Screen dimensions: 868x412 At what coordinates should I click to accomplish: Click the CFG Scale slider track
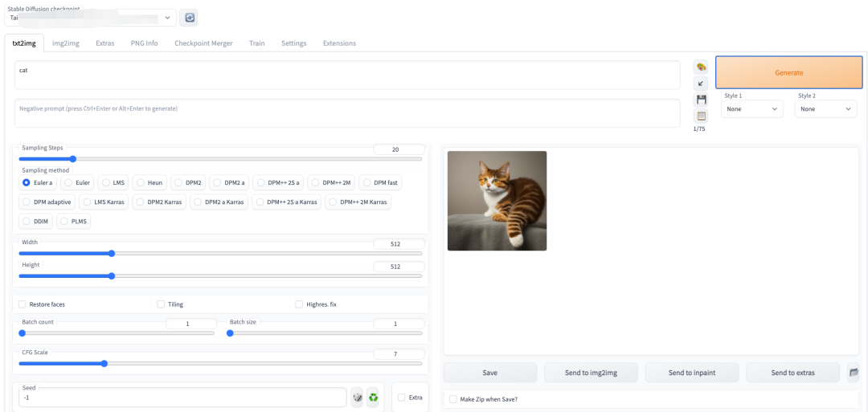coord(220,363)
